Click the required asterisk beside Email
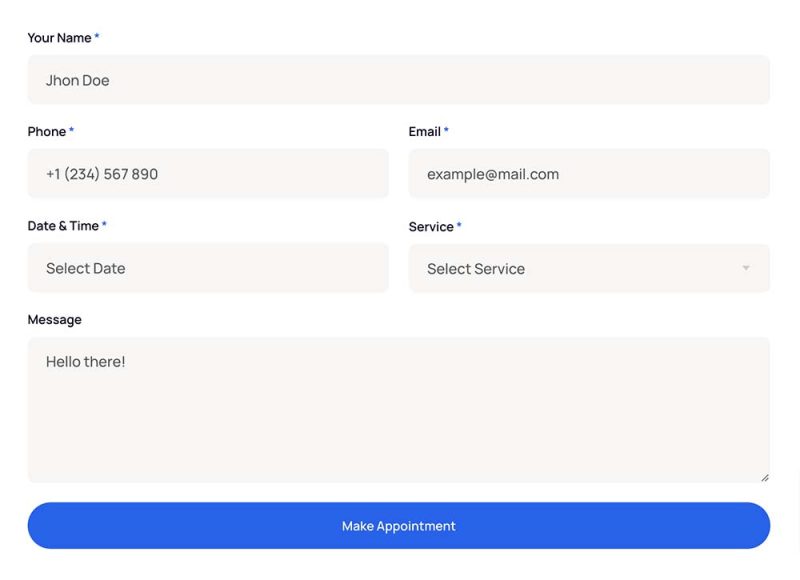800x580 pixels. (446, 131)
